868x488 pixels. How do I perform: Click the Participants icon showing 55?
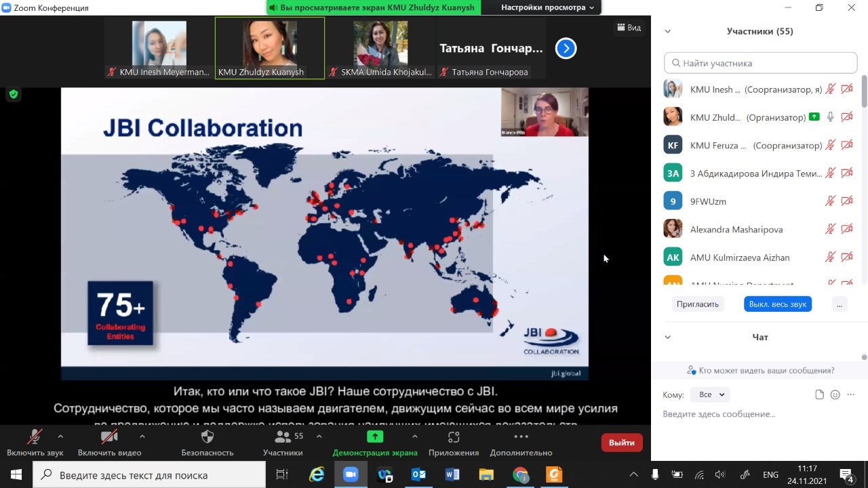coord(283,437)
